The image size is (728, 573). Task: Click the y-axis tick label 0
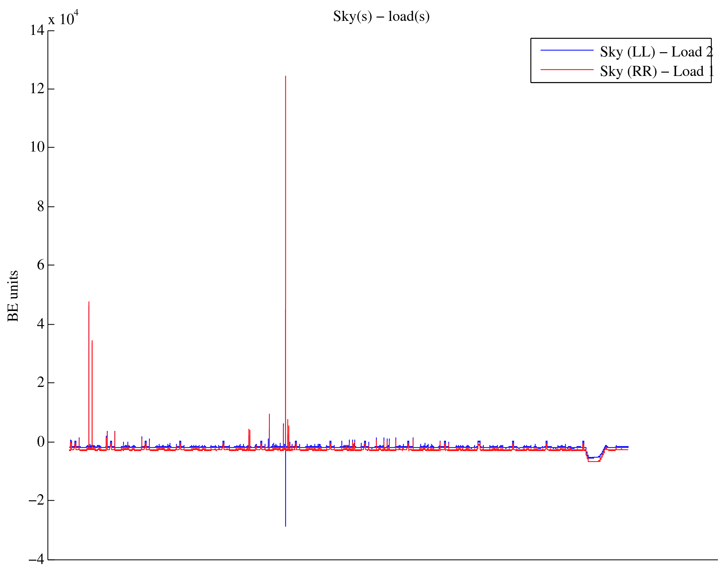coord(41,442)
